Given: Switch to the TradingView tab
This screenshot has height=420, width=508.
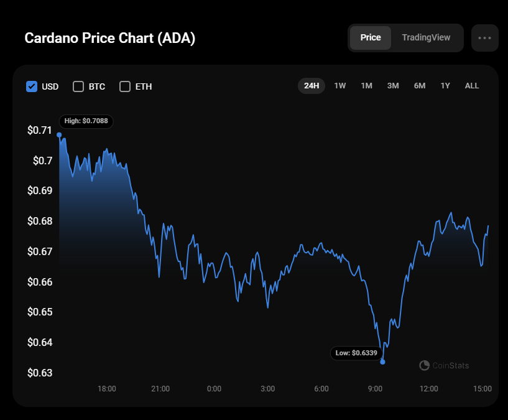Looking at the screenshot, I should [x=426, y=38].
